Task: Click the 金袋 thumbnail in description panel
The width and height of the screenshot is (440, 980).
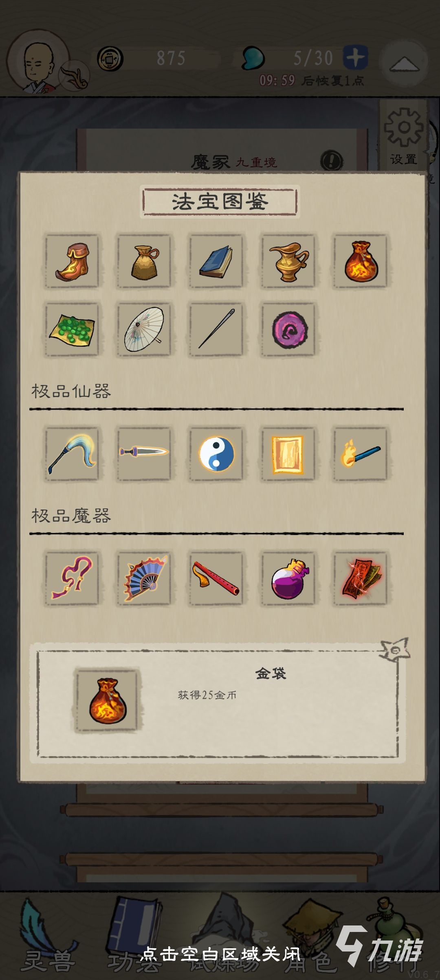Action: [x=108, y=700]
